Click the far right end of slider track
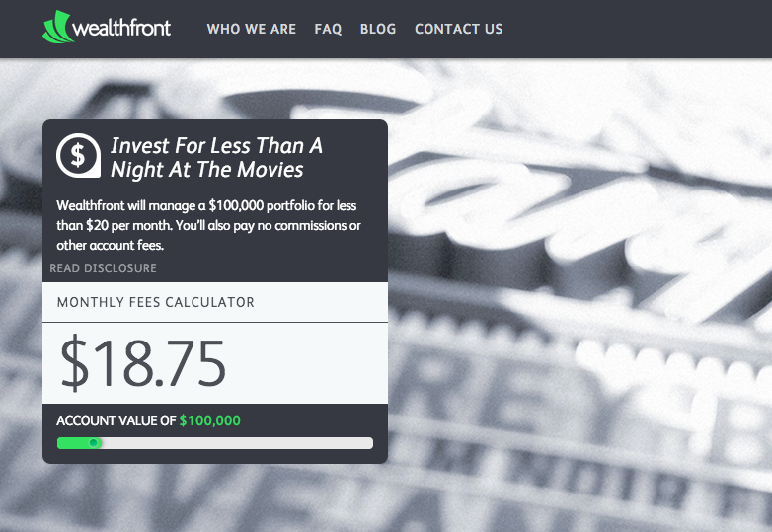The height and width of the screenshot is (532, 772). [369, 443]
